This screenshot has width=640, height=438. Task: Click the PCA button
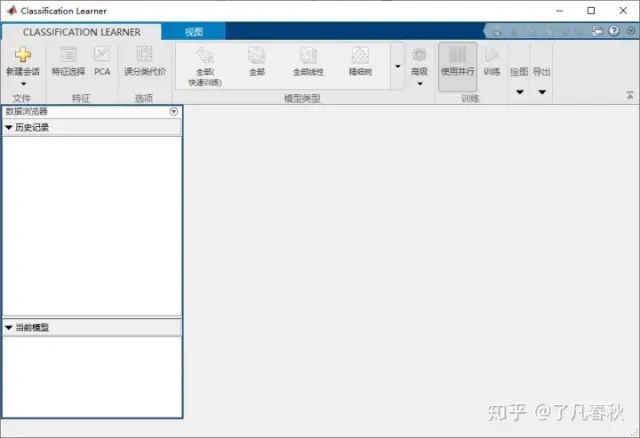[x=102, y=62]
